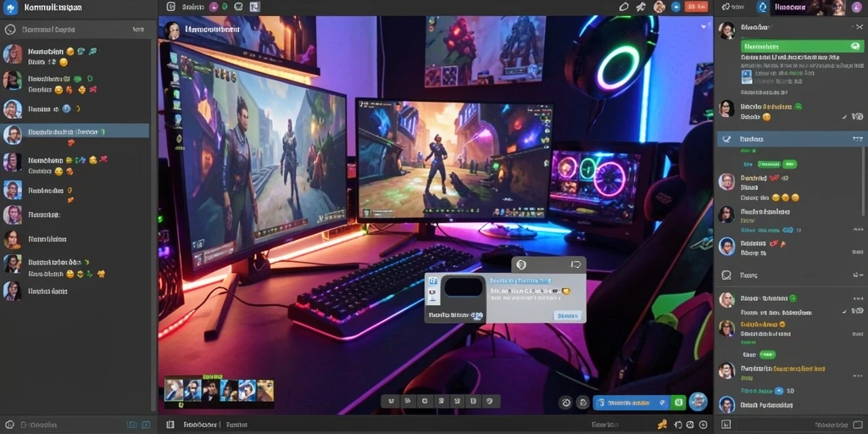Screen dimensions: 868x434
Task: Open the round avatar right of green send button
Action: click(x=698, y=402)
